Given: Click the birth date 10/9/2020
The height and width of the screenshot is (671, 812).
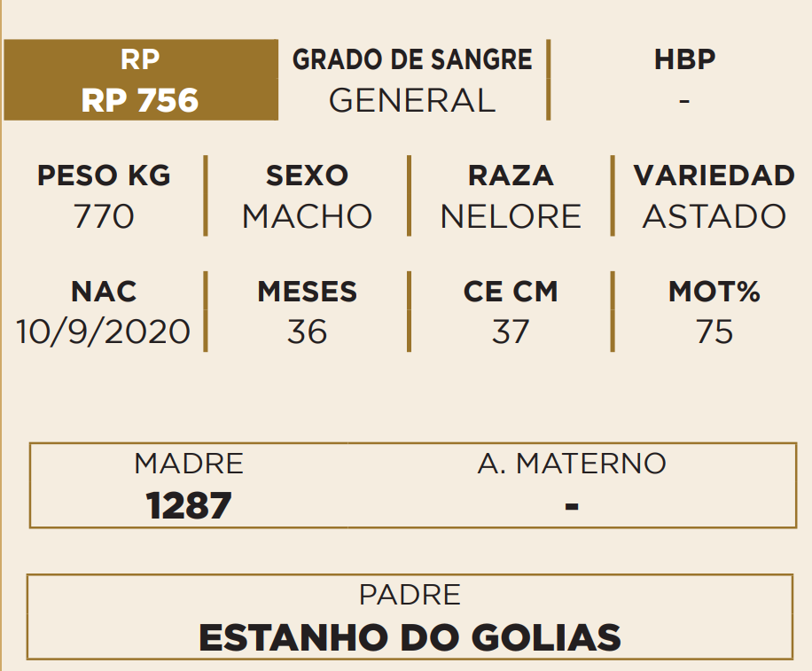Looking at the screenshot, I should point(104,332).
